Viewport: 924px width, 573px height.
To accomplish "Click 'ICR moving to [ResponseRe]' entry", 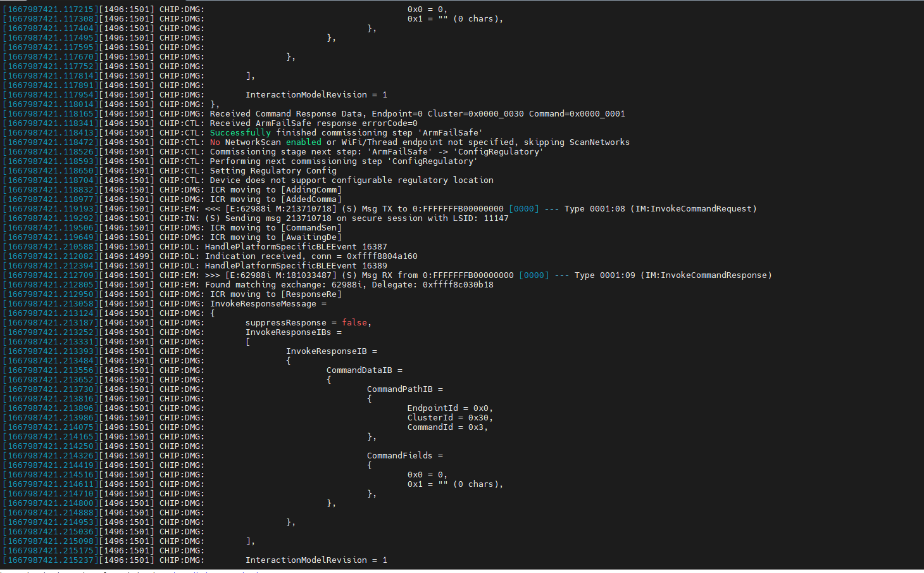I will click(x=276, y=294).
